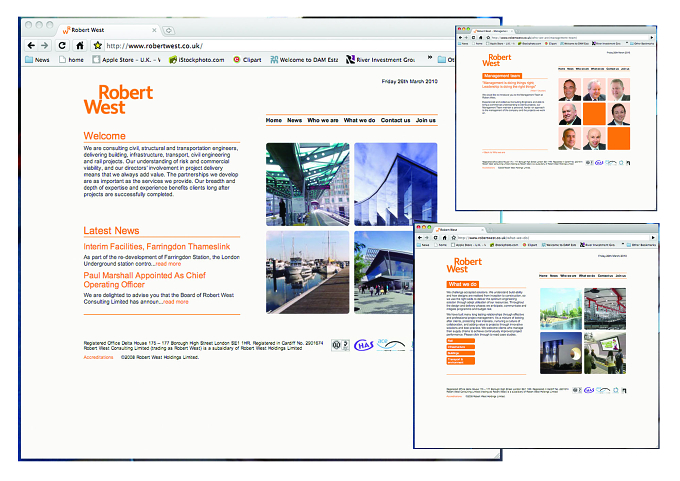The width and height of the screenshot is (680, 481).
Task: Click the first accreditation badge before the CHAS logo
Action: coord(340,345)
